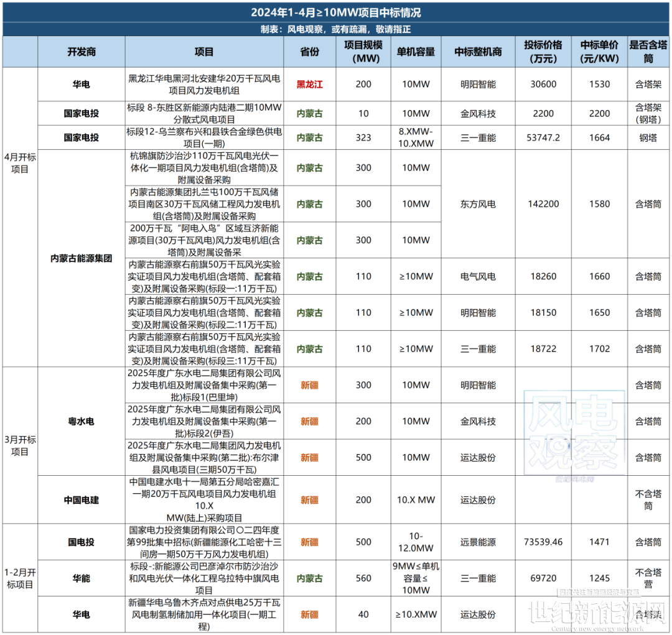Screen dimensions: 672x635
Task: Select the 1702 unit price
Action: [599, 349]
